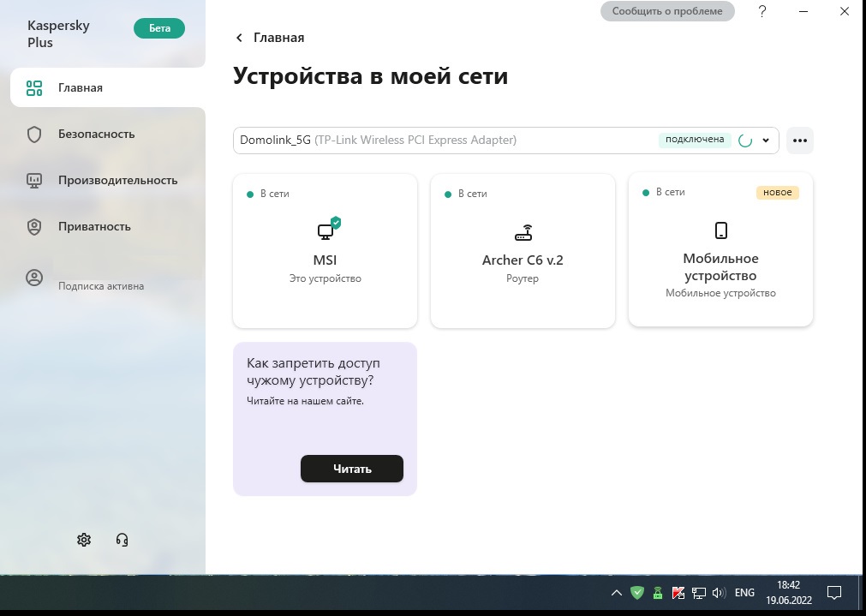Open settings via the gear icon
866x616 pixels.
(84, 540)
